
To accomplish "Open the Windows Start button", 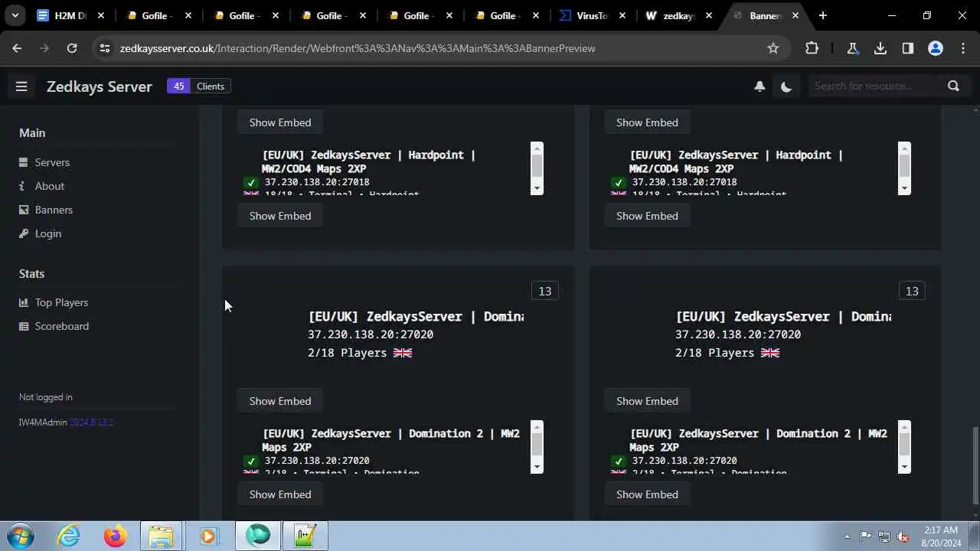I will coord(19,536).
